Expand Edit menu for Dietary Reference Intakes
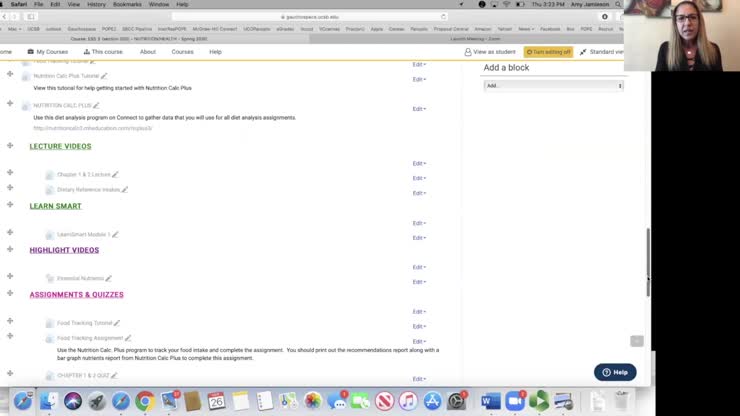The width and height of the screenshot is (740, 416). click(x=419, y=193)
